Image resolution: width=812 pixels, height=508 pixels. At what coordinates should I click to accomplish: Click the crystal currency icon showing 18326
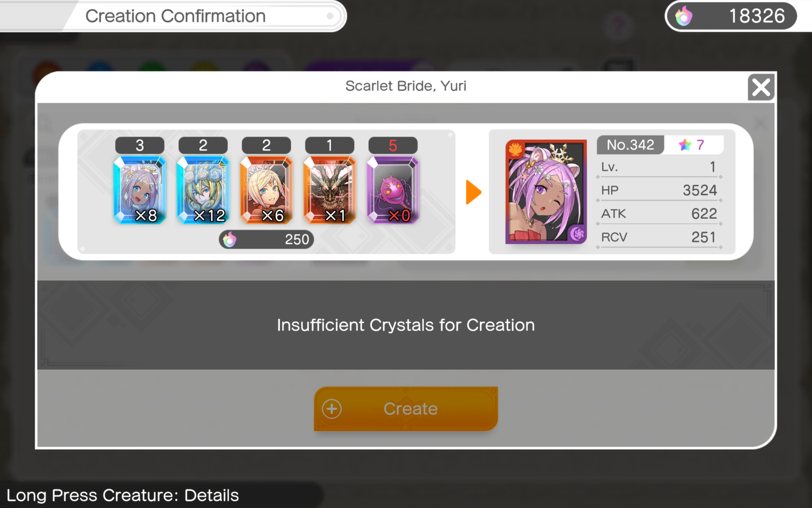(684, 16)
